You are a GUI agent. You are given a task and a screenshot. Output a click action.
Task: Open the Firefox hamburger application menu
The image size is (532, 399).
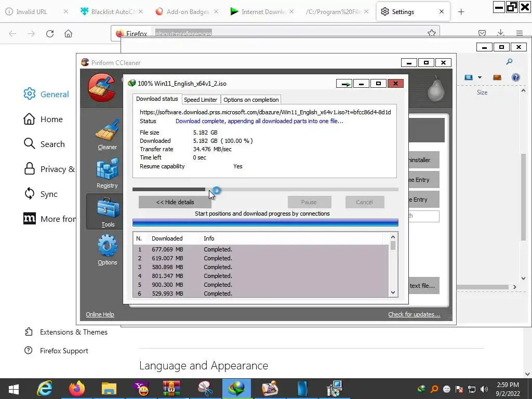pyautogui.click(x=520, y=33)
